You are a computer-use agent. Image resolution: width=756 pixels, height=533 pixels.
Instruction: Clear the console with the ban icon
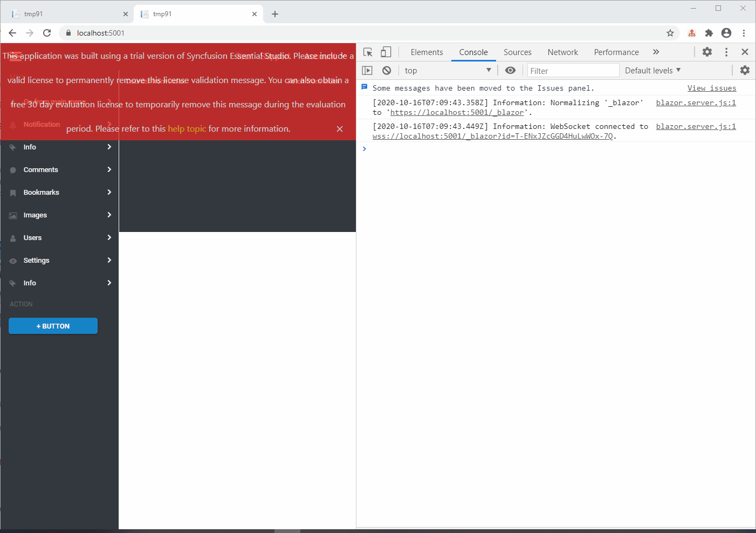pyautogui.click(x=387, y=71)
